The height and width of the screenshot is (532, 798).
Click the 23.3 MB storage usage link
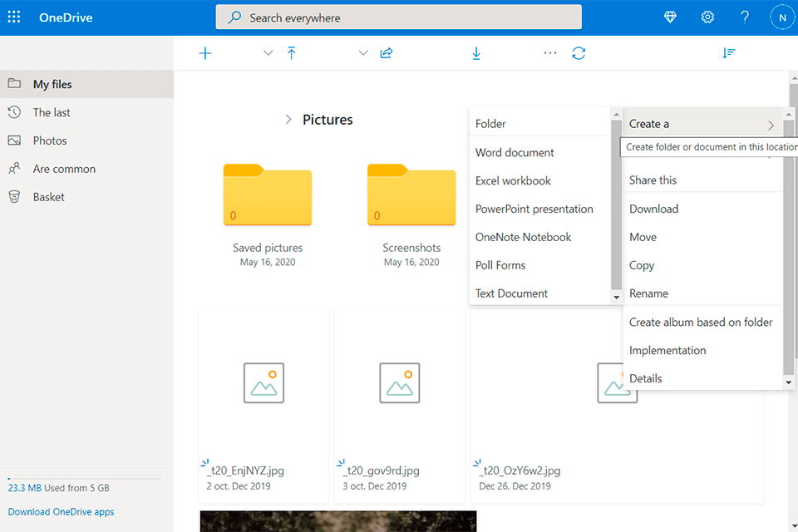pyautogui.click(x=24, y=488)
